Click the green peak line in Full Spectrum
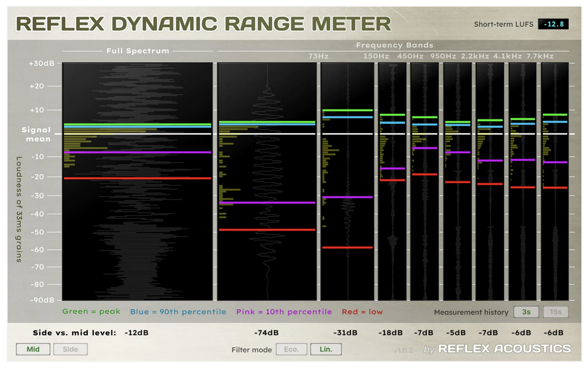Screen dimensions: 588x372 click(x=137, y=124)
